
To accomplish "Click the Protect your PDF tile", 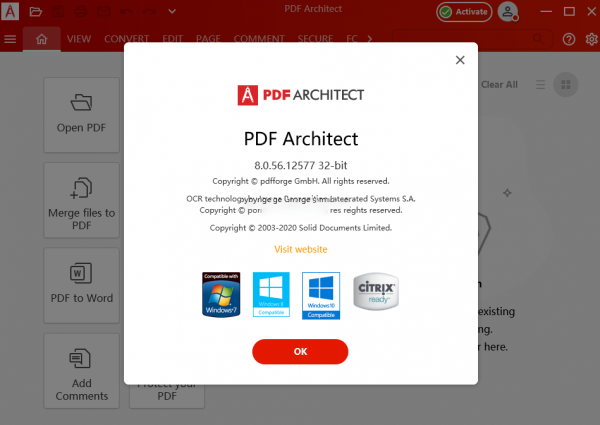I will click(x=167, y=396).
